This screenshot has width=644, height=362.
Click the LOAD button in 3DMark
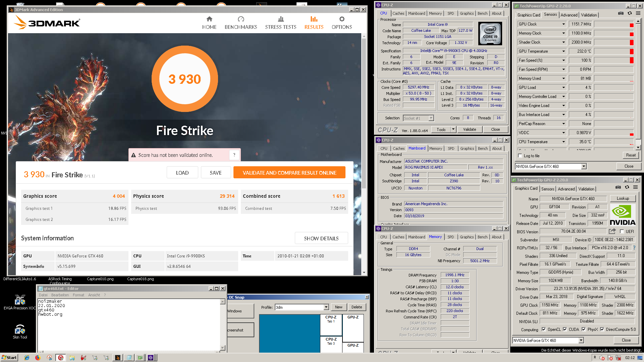pyautogui.click(x=182, y=173)
